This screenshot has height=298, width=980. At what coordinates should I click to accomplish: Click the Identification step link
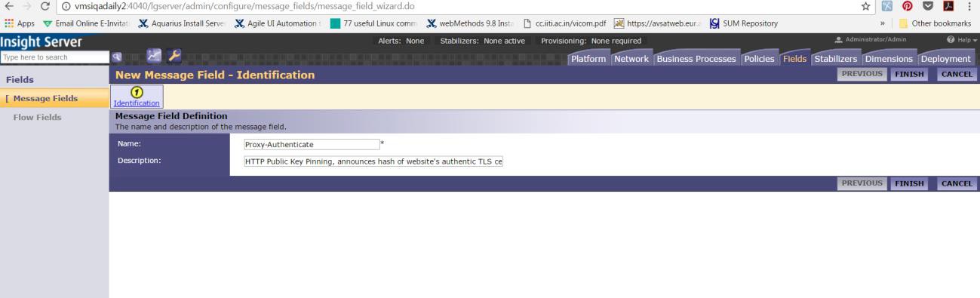(x=137, y=103)
